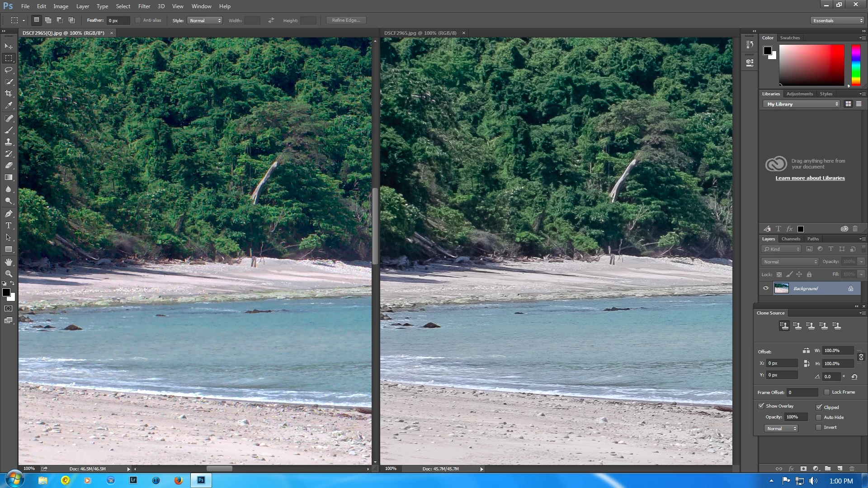Open the Filter menu
This screenshot has width=868, height=488.
(144, 6)
